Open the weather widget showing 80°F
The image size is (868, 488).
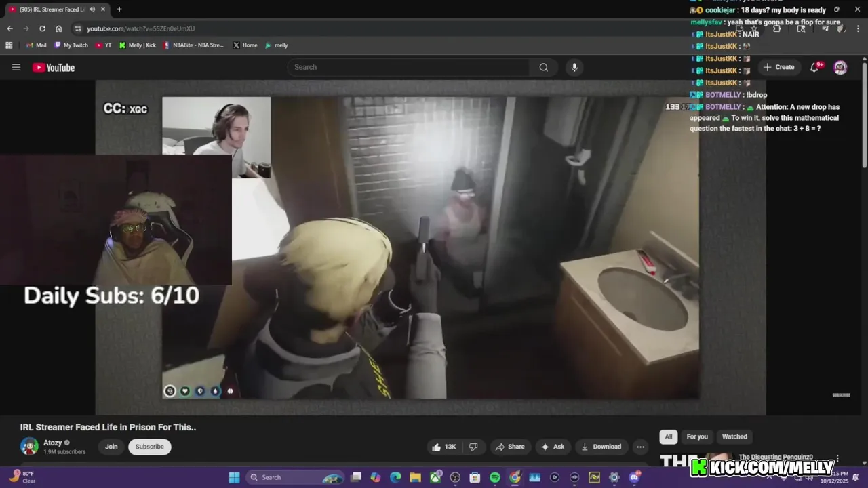pyautogui.click(x=22, y=477)
